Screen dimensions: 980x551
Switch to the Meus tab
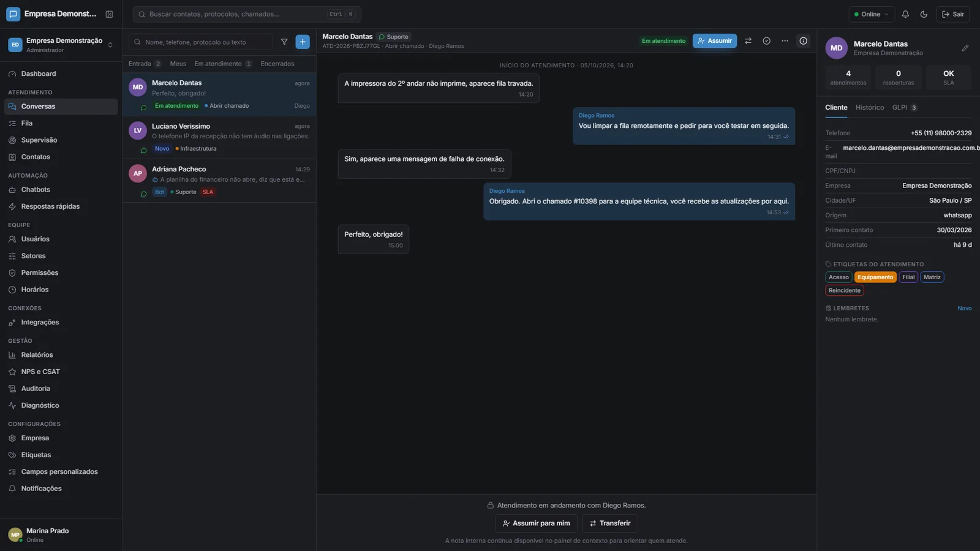(x=178, y=64)
